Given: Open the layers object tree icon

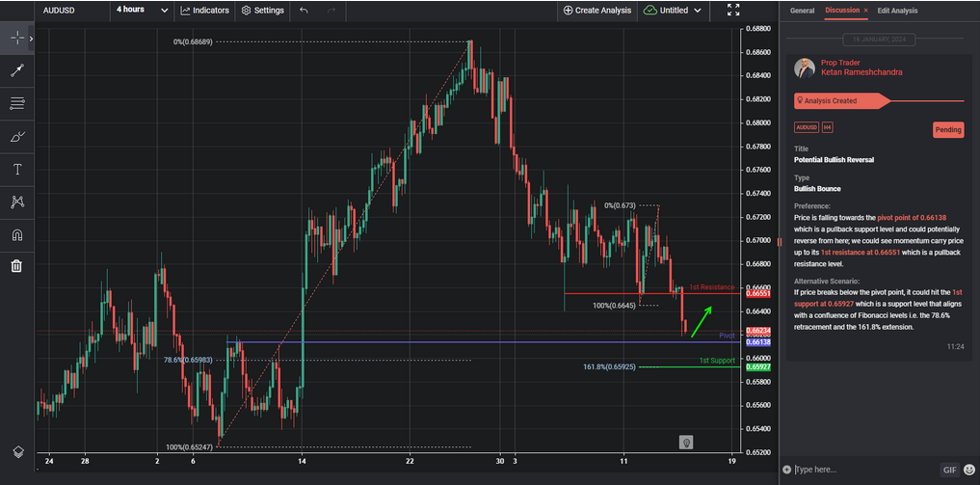Looking at the screenshot, I should (18, 451).
